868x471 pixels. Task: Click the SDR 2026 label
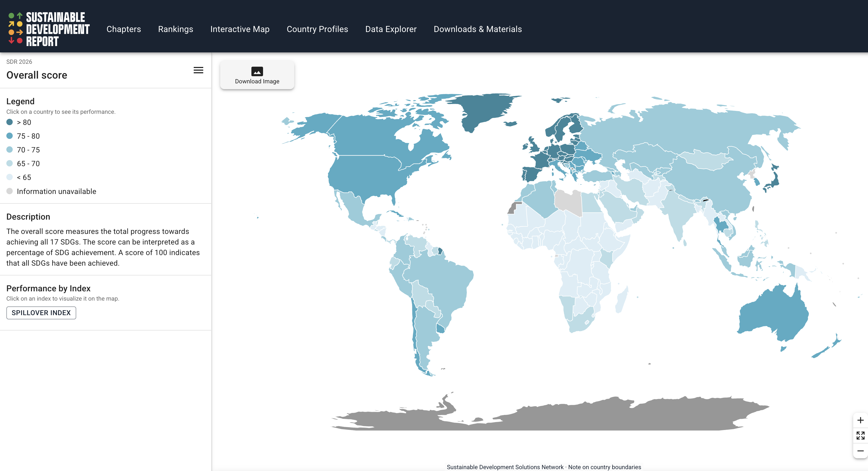[x=19, y=62]
